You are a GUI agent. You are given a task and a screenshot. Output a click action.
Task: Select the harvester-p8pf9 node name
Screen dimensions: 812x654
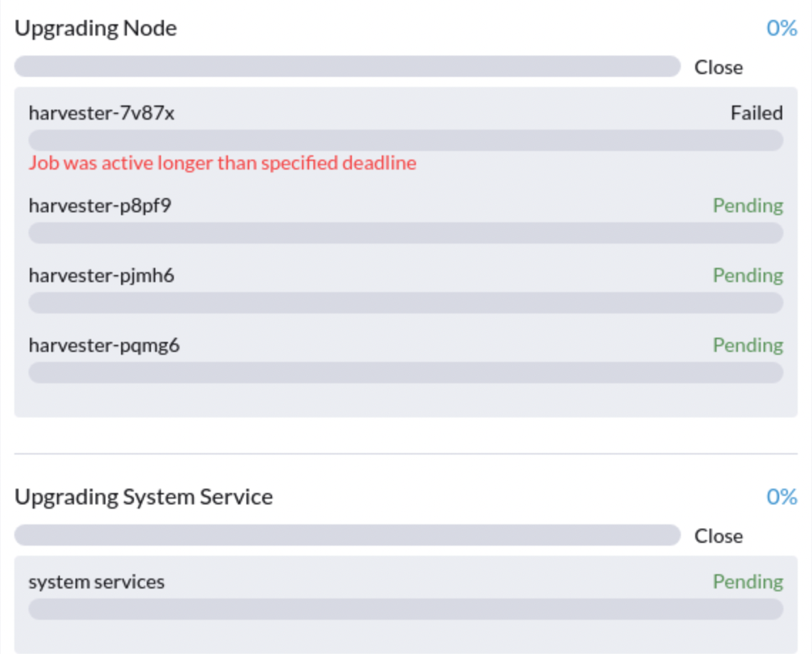pos(100,205)
